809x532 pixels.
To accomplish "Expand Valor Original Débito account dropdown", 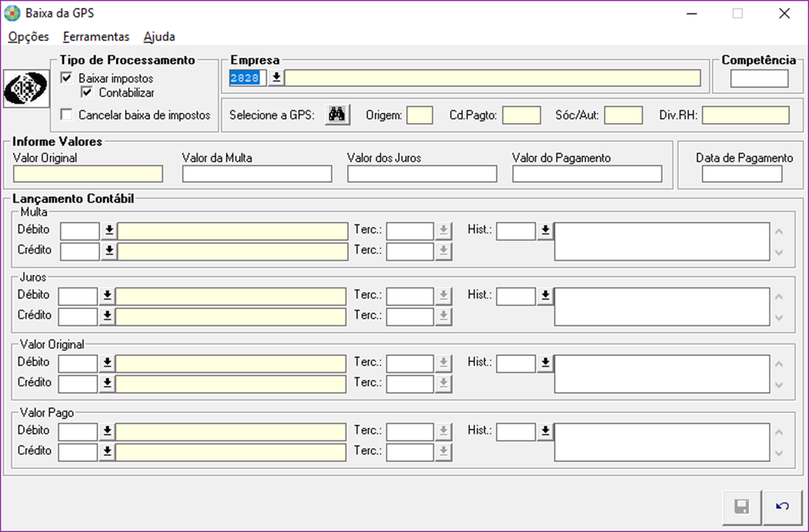I will (107, 364).
